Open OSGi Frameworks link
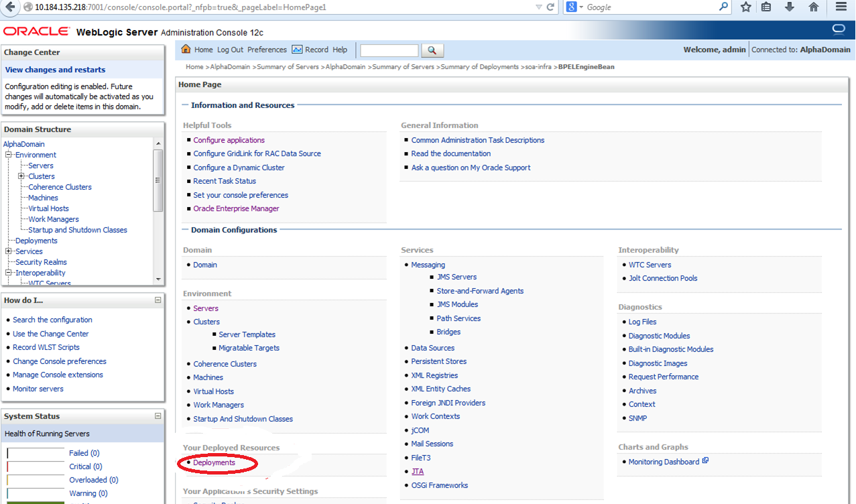Image resolution: width=856 pixels, height=504 pixels. [x=440, y=485]
